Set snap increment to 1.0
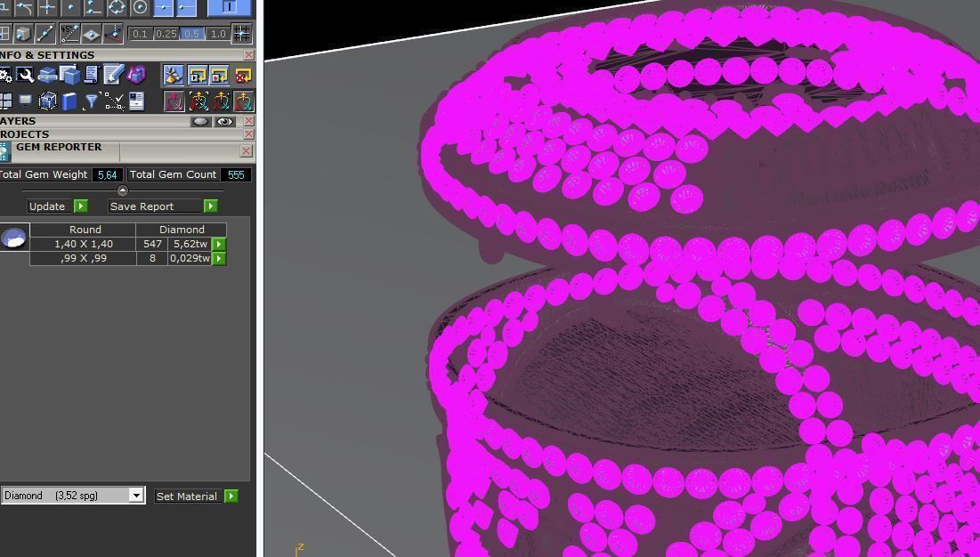The width and height of the screenshot is (980, 557). [217, 34]
